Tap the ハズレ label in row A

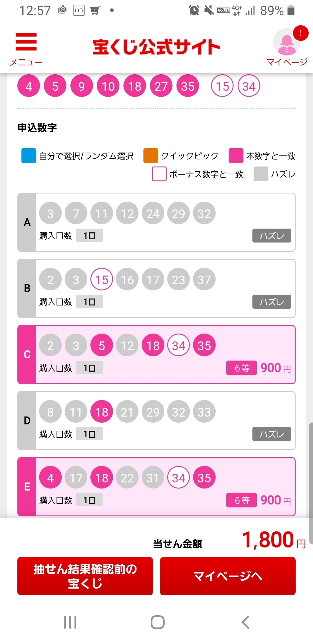click(x=272, y=236)
